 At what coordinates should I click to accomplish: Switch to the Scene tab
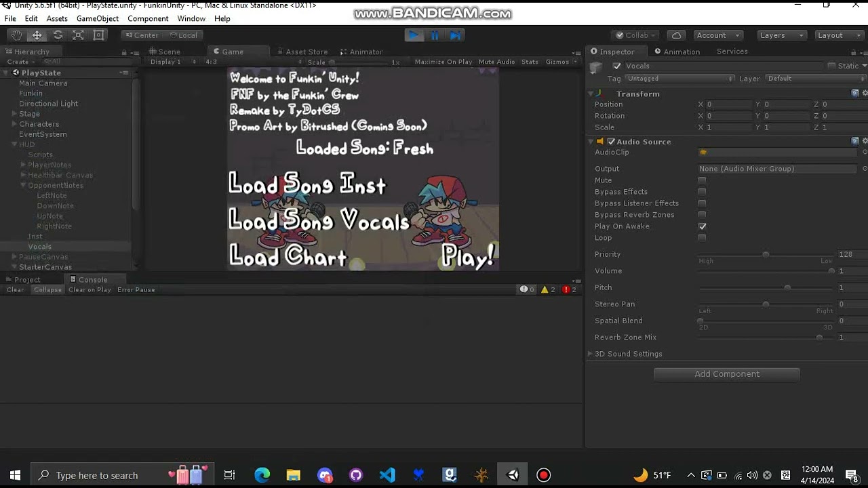pyautogui.click(x=165, y=52)
